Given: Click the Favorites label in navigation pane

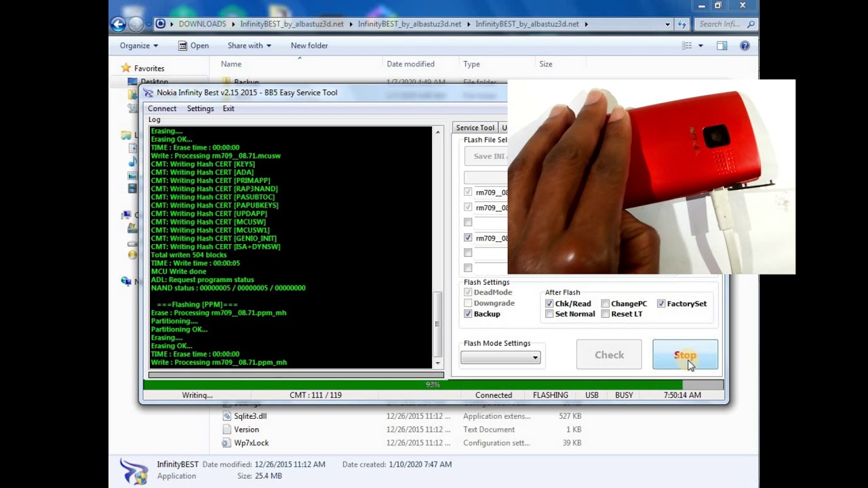Looking at the screenshot, I should 149,68.
